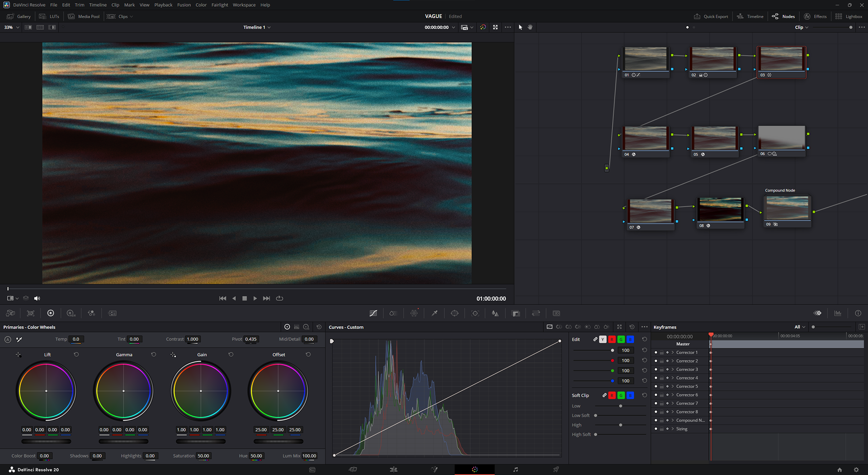Toggle the green Soft Clip channel
Screen dimensions: 868x475
[x=621, y=395]
